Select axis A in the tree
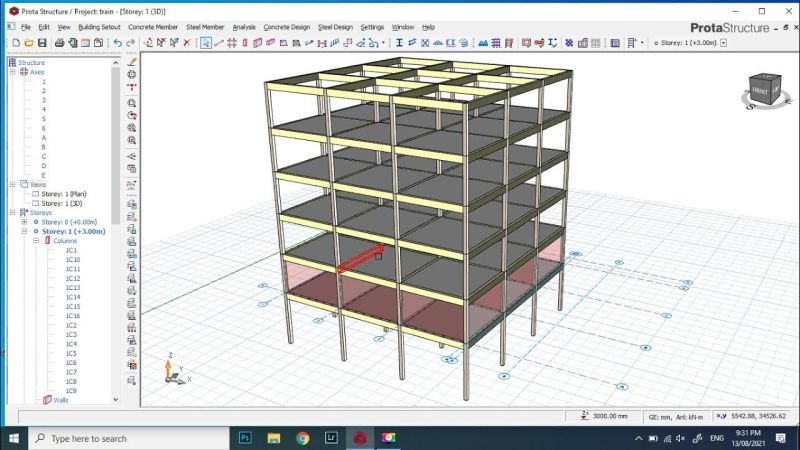The height and width of the screenshot is (450, 800). click(43, 138)
